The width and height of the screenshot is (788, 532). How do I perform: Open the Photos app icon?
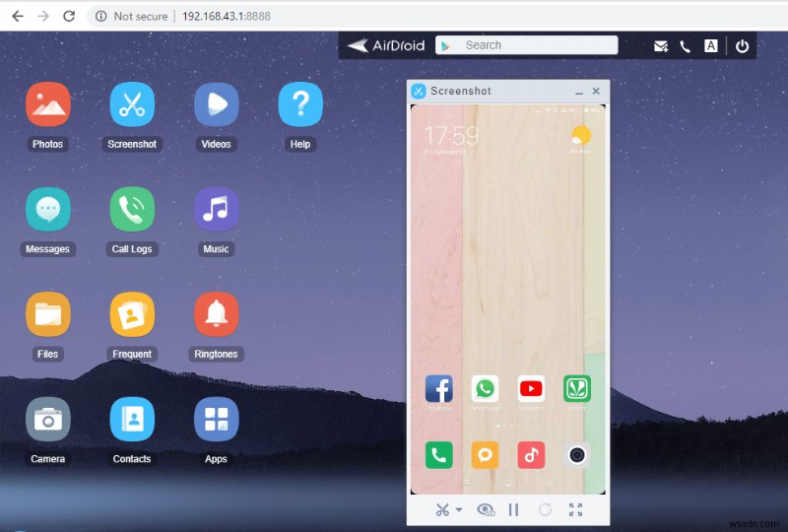click(47, 104)
